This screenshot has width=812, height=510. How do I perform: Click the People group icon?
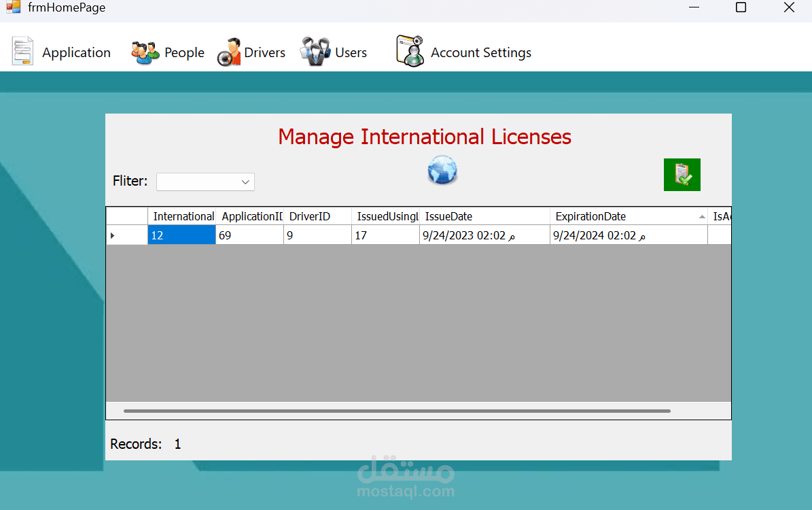pyautogui.click(x=145, y=52)
